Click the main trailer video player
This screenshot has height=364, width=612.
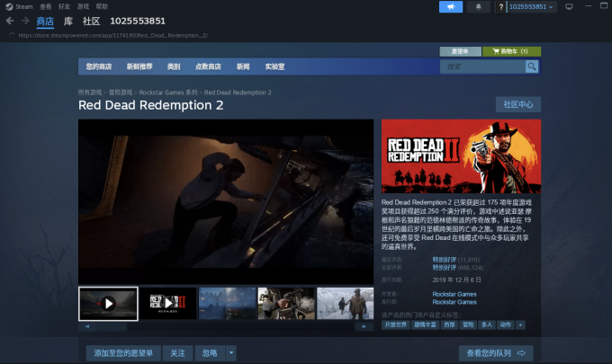[x=226, y=201]
